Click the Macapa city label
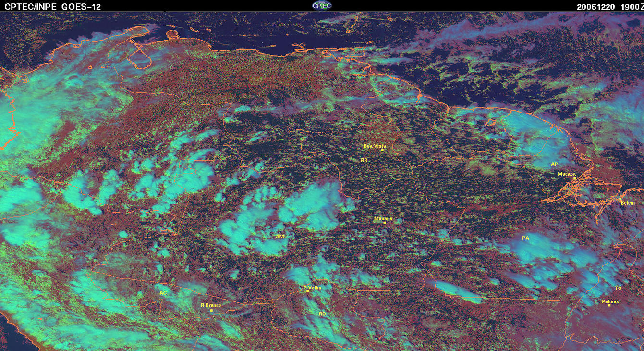 (x=567, y=174)
